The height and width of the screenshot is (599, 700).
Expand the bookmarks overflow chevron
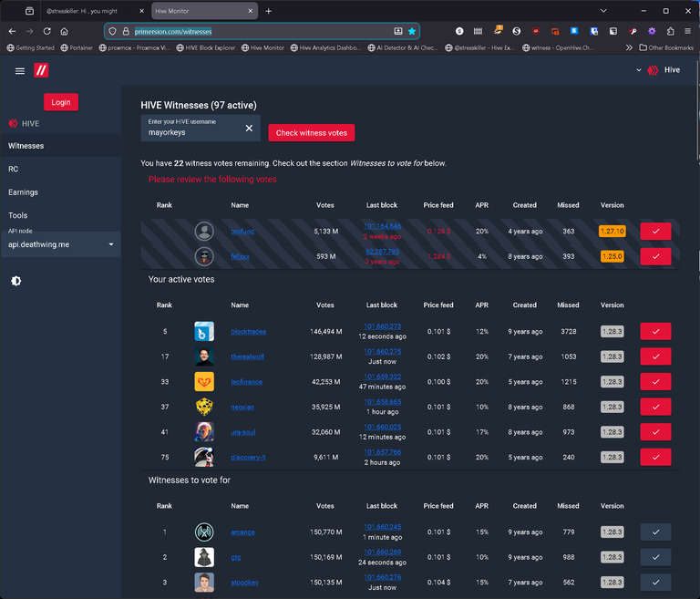[x=629, y=47]
